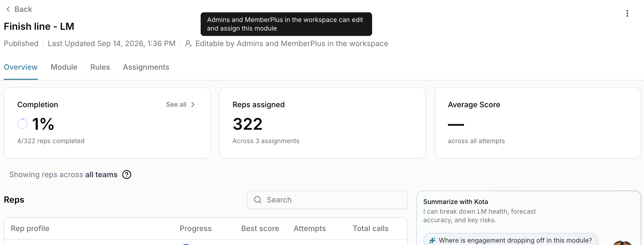
Task: Click the sparkle icon in Kota suggestion
Action: (432, 240)
